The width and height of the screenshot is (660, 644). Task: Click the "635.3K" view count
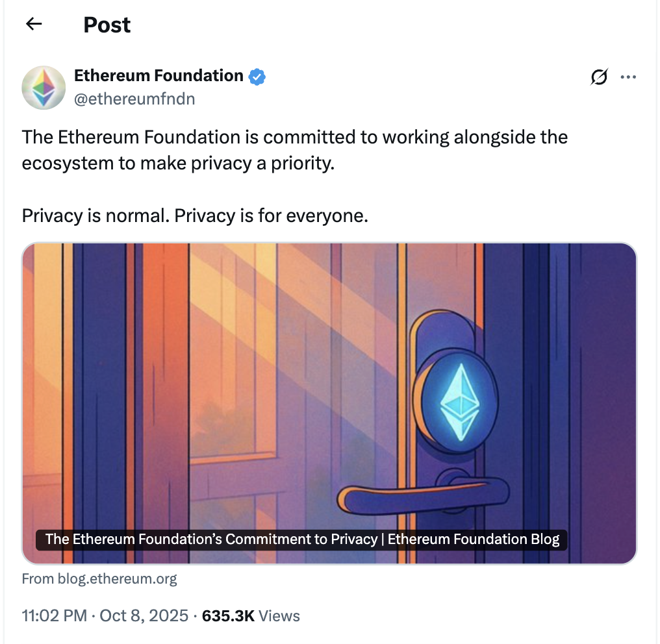coord(228,616)
